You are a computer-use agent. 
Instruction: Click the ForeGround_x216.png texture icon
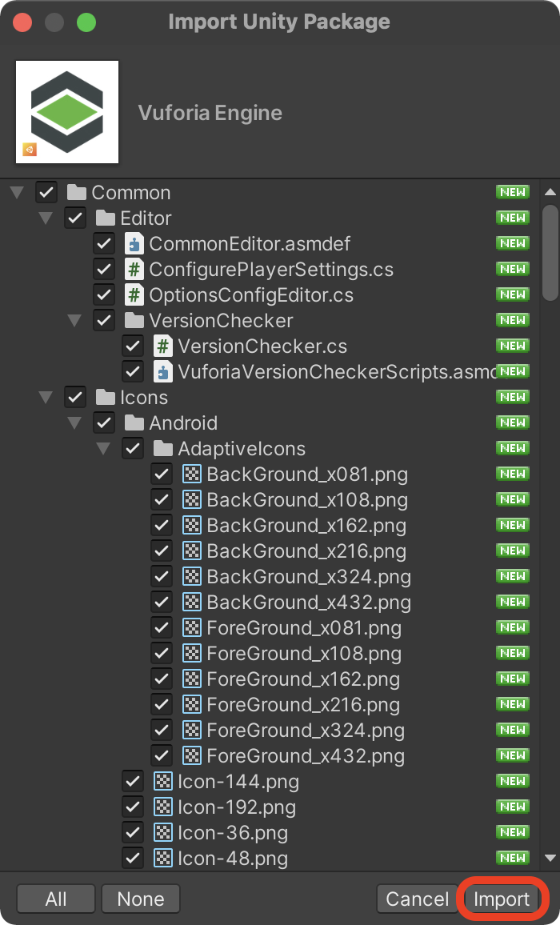coord(192,704)
